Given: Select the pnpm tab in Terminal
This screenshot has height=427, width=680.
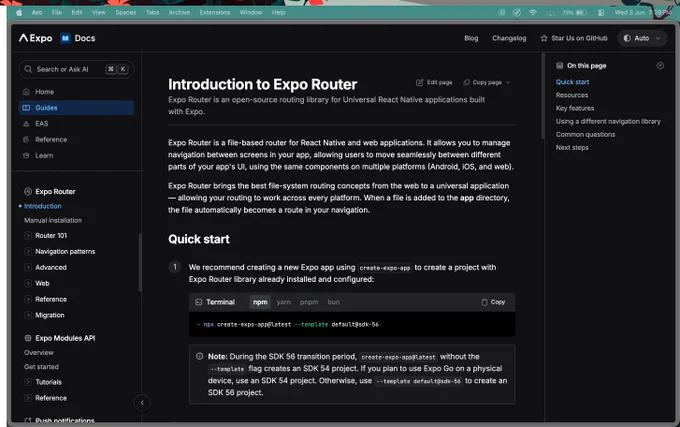Looking at the screenshot, I should [x=309, y=303].
